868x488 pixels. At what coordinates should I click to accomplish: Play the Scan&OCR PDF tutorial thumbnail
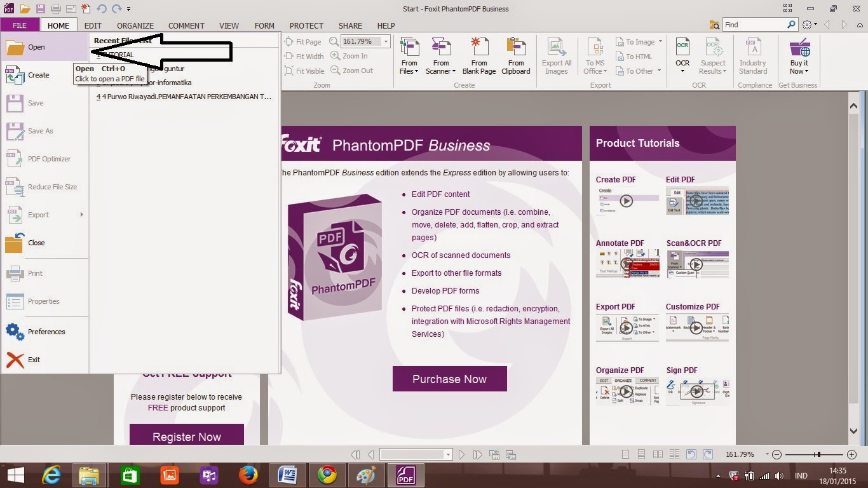tap(697, 264)
